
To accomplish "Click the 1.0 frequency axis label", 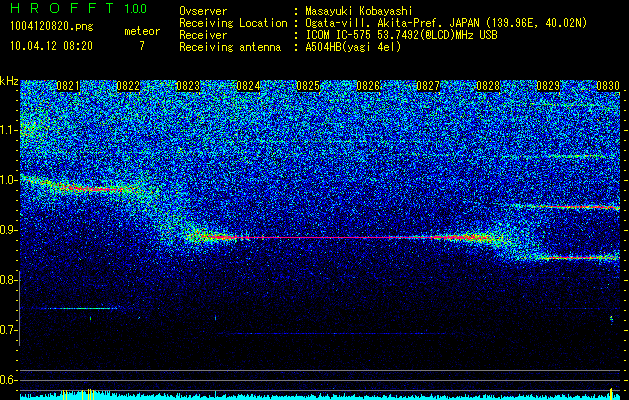I will tap(9, 180).
